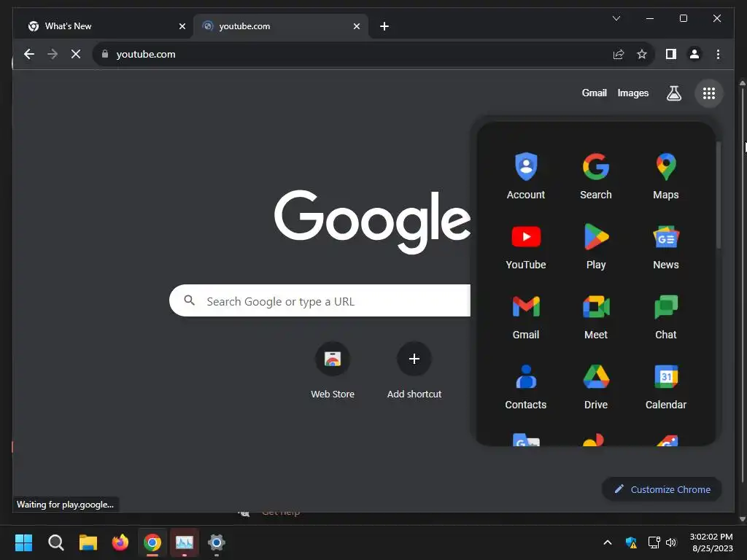Launch Firefox from the taskbar
The width and height of the screenshot is (747, 560).
coord(120,542)
